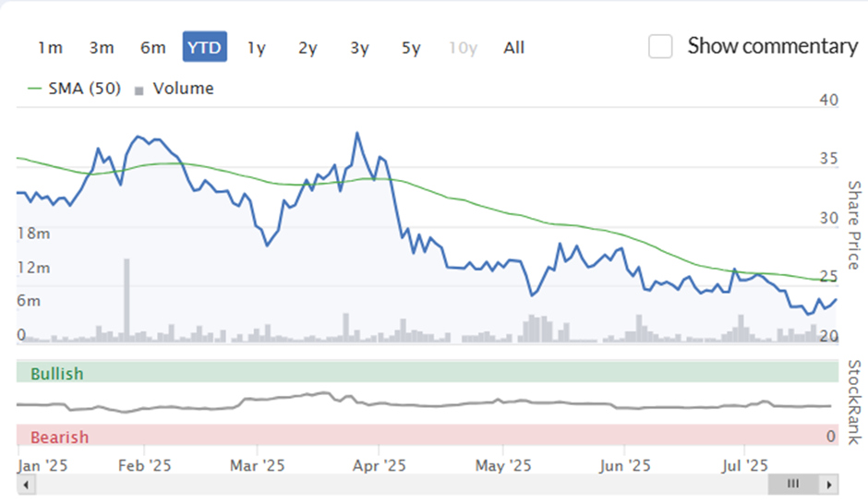868x504 pixels.
Task: Grab the horizontal scrollbar thumb handle
Action: [x=793, y=484]
